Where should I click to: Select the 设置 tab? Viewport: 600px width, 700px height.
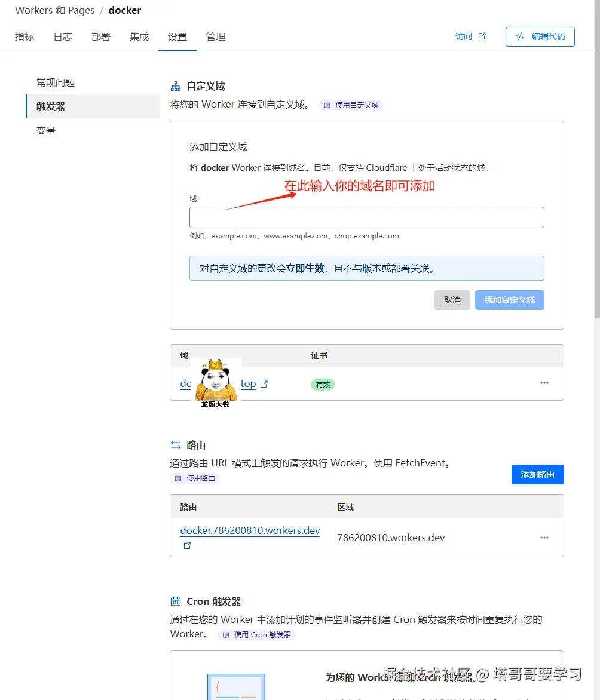click(x=177, y=36)
